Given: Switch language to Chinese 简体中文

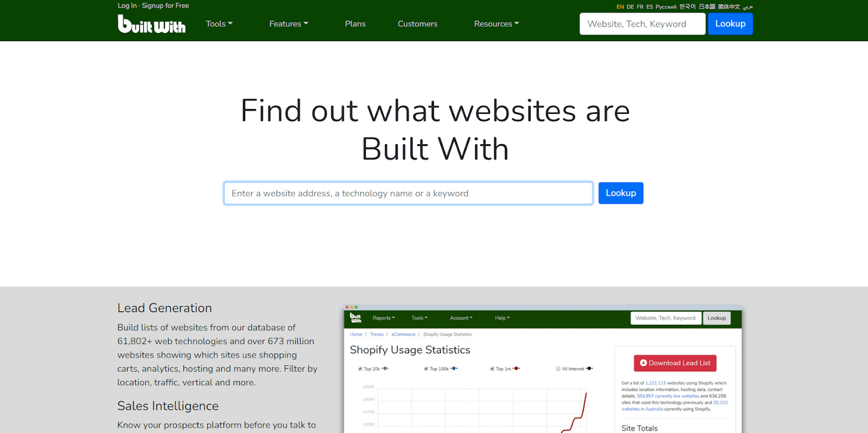Looking at the screenshot, I should point(729,7).
